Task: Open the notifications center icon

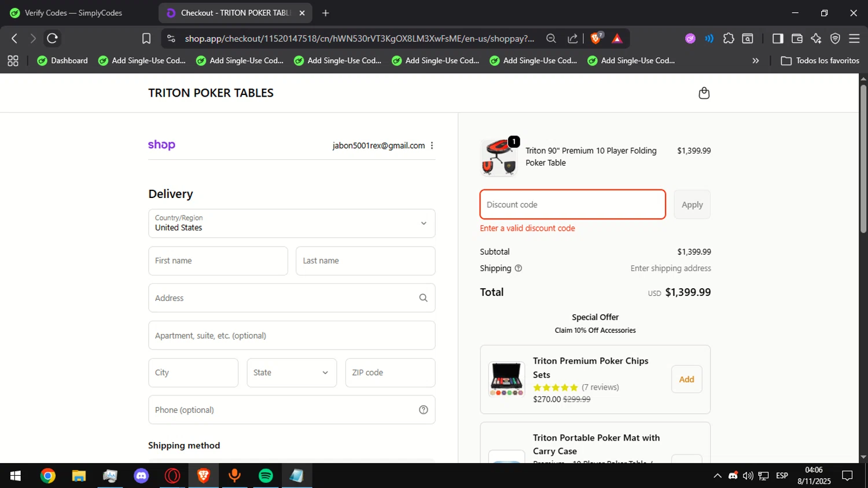Action: pos(847,476)
